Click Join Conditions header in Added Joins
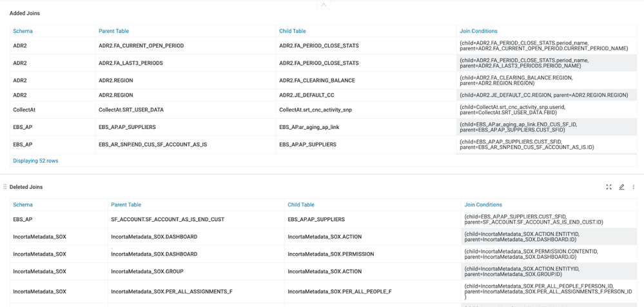The height and width of the screenshot is (307, 644). (478, 31)
